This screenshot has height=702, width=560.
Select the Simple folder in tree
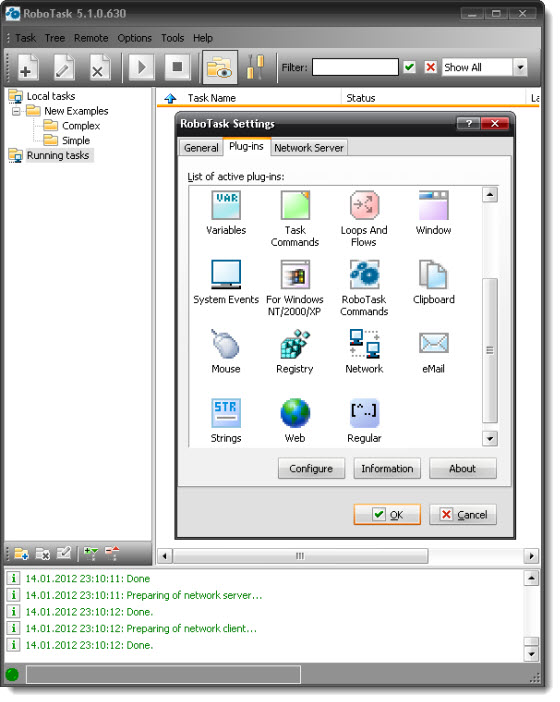tap(76, 141)
